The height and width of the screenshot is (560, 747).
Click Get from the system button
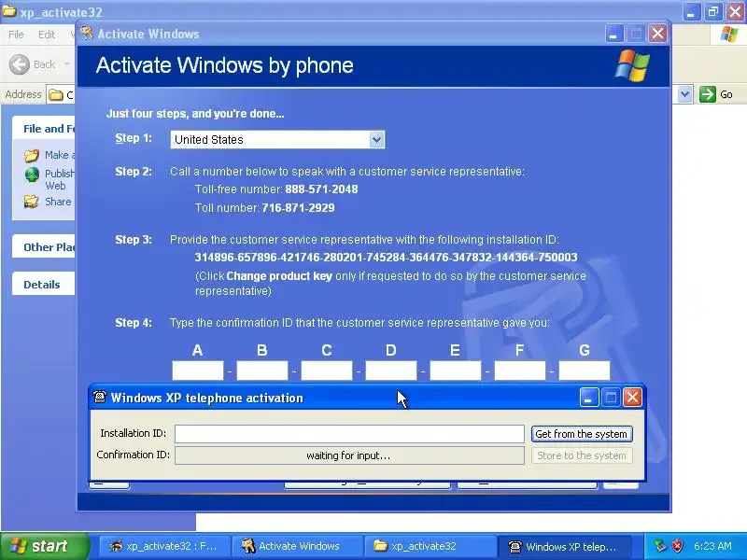[582, 434]
